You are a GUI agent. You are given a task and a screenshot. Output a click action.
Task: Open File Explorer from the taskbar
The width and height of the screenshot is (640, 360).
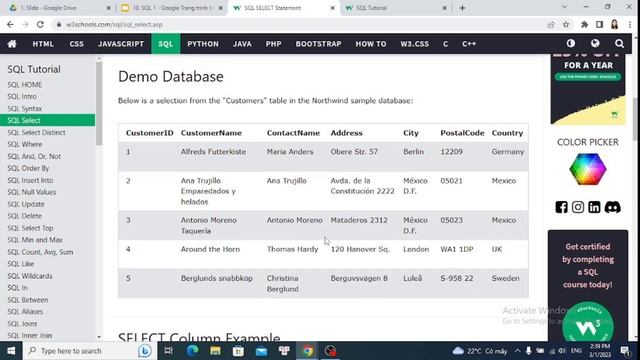coord(215,351)
